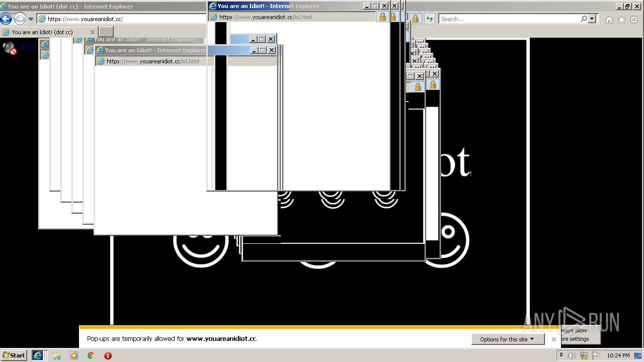Select the 'You are an Idiot! (dot cc)' tab

(x=42, y=32)
